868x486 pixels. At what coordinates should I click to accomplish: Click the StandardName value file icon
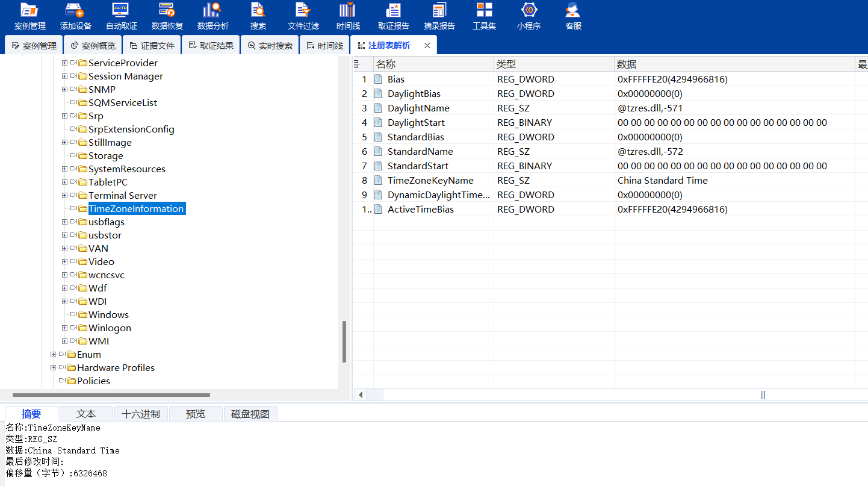(x=379, y=152)
